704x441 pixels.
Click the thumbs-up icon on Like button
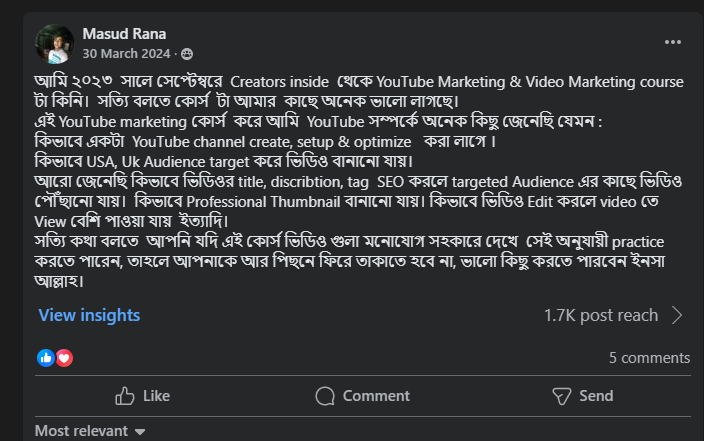click(125, 396)
